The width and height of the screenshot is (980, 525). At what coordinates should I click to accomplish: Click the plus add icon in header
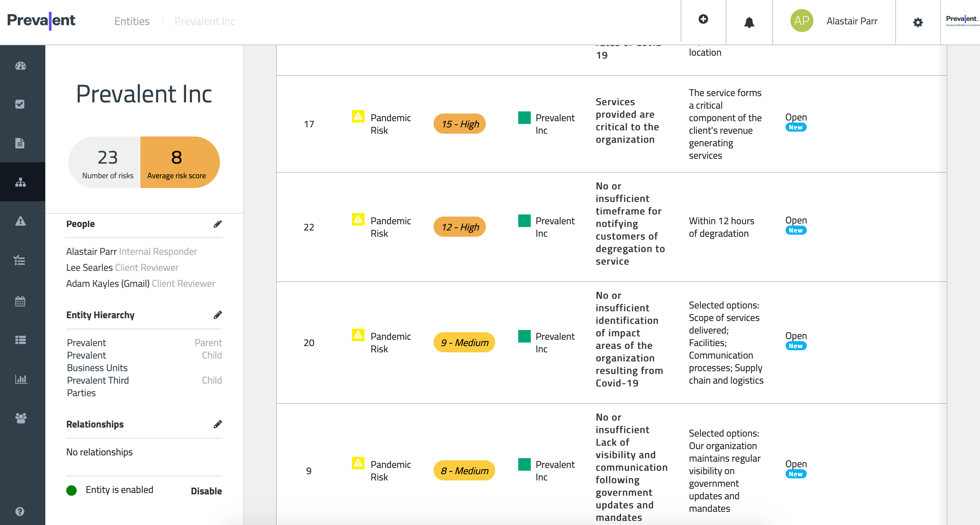click(x=703, y=19)
